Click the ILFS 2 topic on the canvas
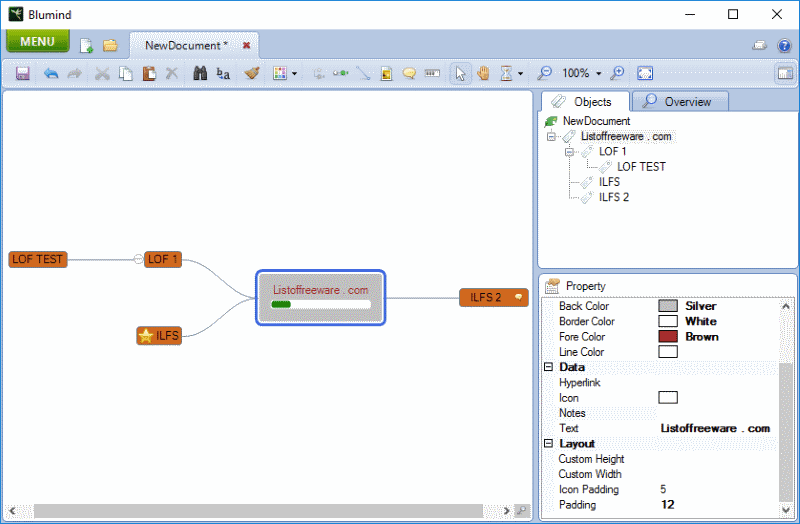This screenshot has width=800, height=524. coord(494,297)
